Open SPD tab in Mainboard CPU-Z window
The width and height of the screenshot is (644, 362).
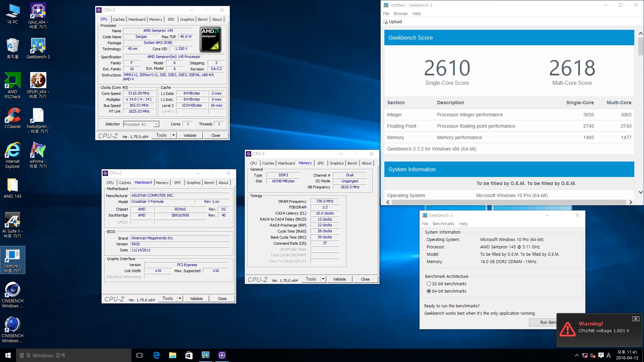(177, 183)
